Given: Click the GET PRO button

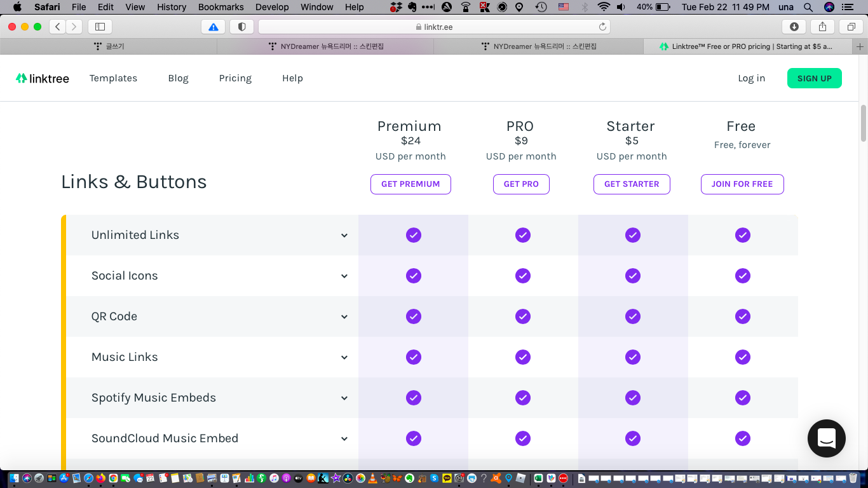Looking at the screenshot, I should 521,184.
